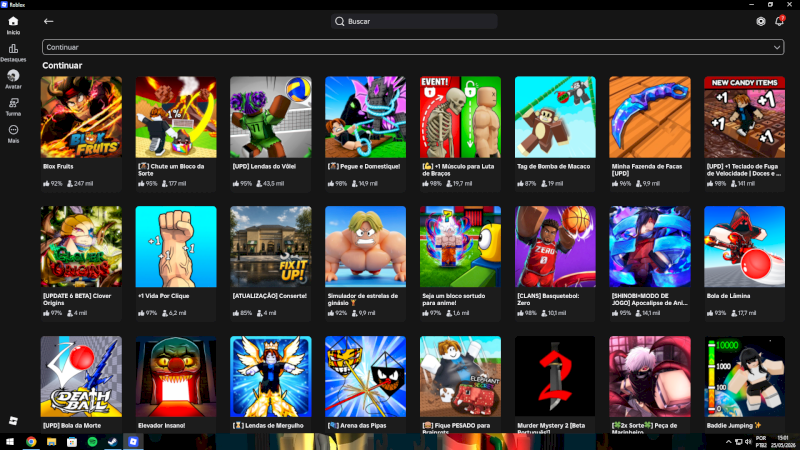
Task: Open Chute um Bloco da Sorte thumbnail
Action: click(176, 117)
